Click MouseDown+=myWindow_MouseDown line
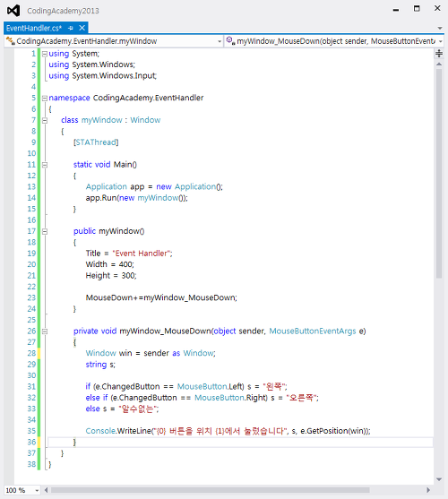The height and width of the screenshot is (499, 448). (161, 297)
